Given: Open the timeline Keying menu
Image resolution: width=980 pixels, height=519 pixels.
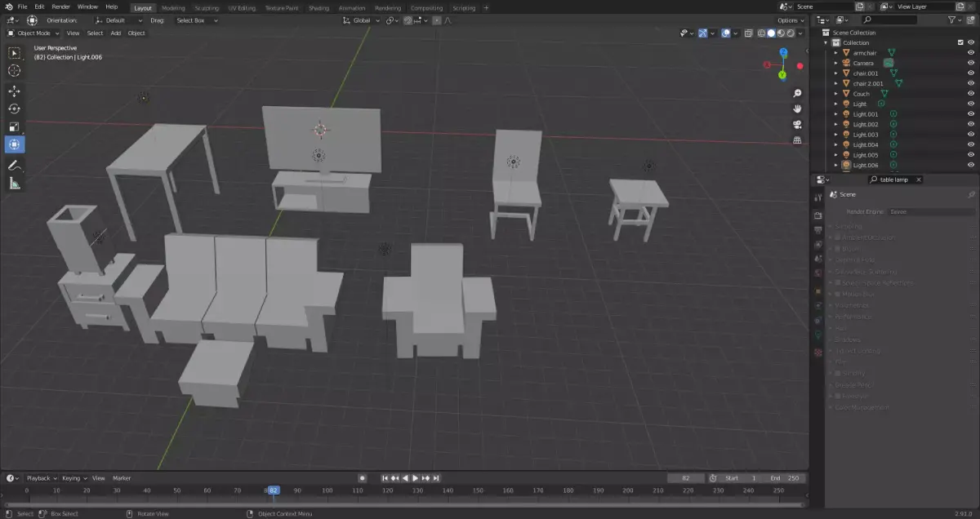Looking at the screenshot, I should click(x=73, y=478).
